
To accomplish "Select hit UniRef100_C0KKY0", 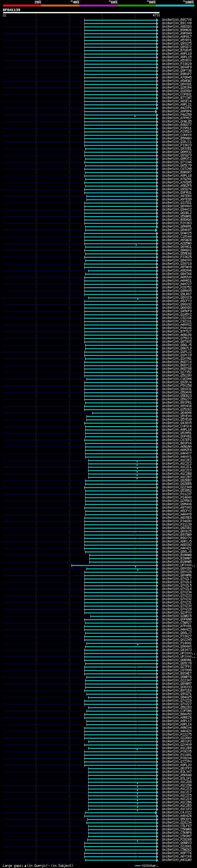I will click(176, 135).
